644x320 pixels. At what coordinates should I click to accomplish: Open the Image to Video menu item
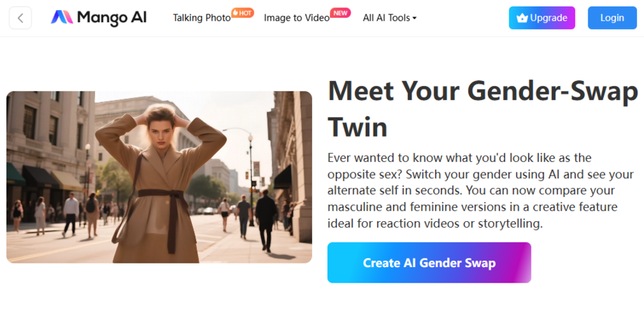click(296, 18)
